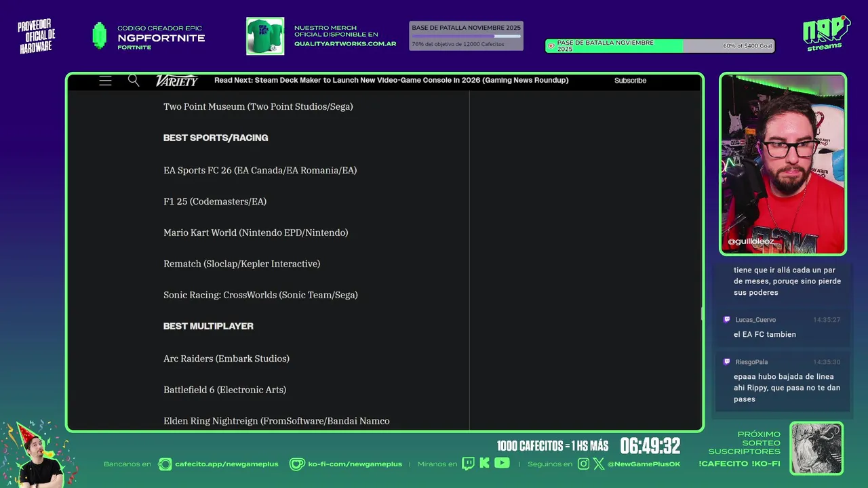
Task: Click the green Fortnite creator code icon
Action: click(100, 36)
